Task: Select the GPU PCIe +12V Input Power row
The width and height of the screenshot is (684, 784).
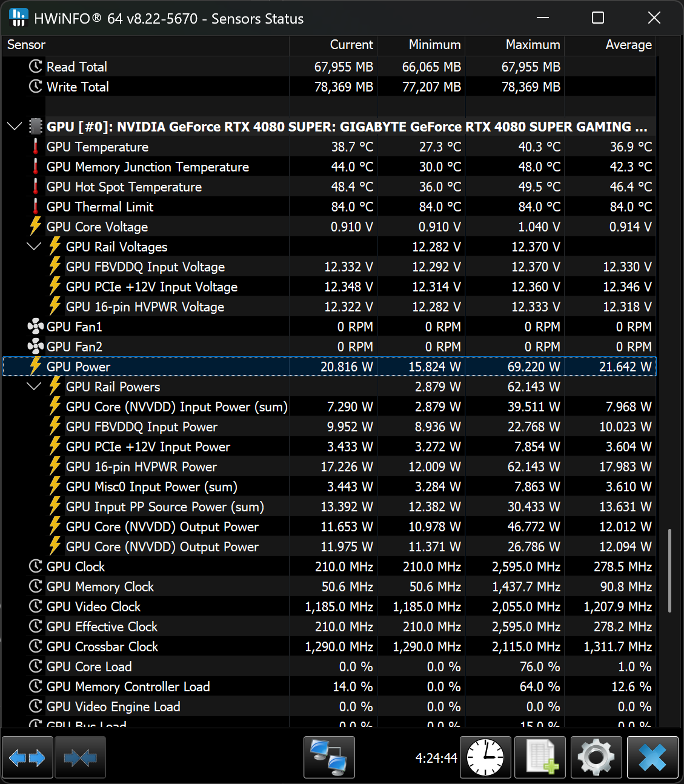Action: coord(329,447)
